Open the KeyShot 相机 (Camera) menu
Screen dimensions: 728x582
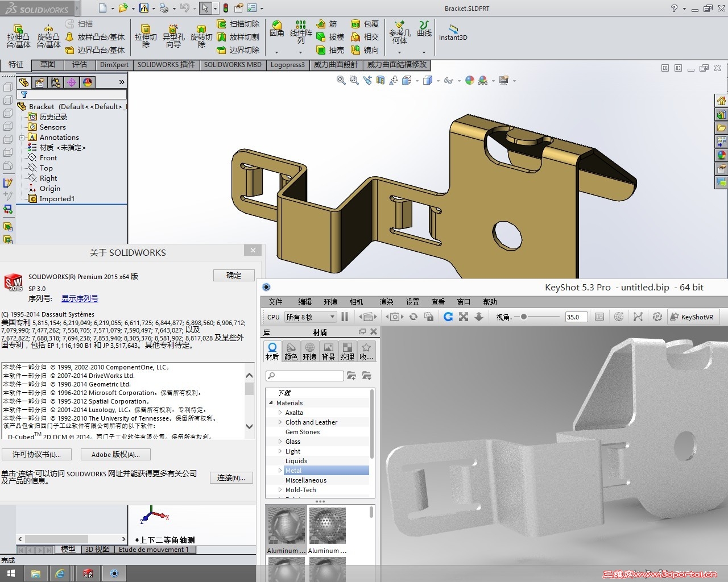pos(357,302)
